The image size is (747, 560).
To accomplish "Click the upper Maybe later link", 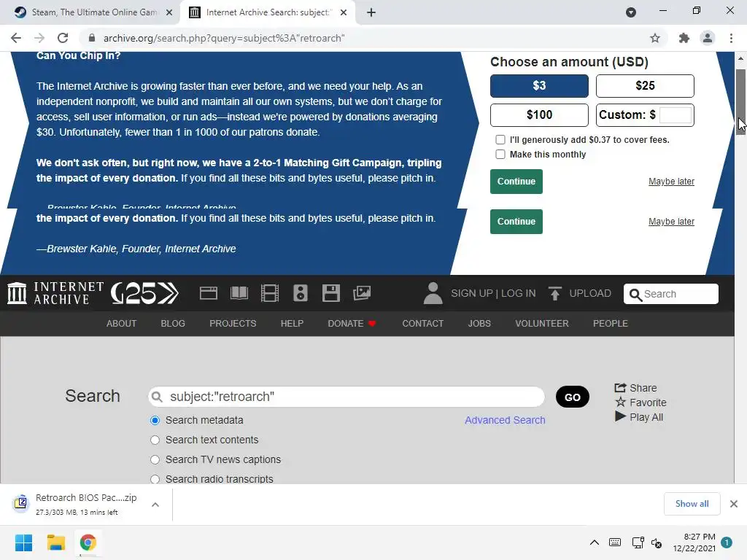I will (671, 182).
